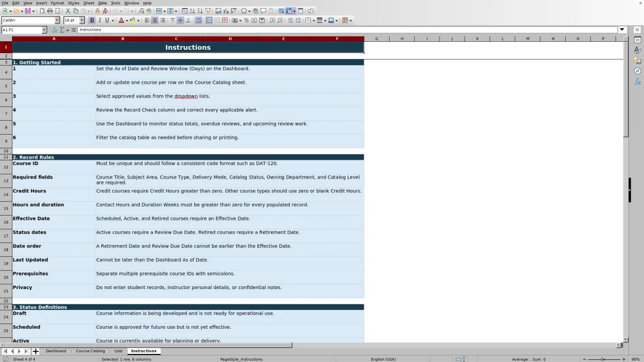This screenshot has width=644, height=362.
Task: Open Find and Replace tool
Action: (x=141, y=11)
